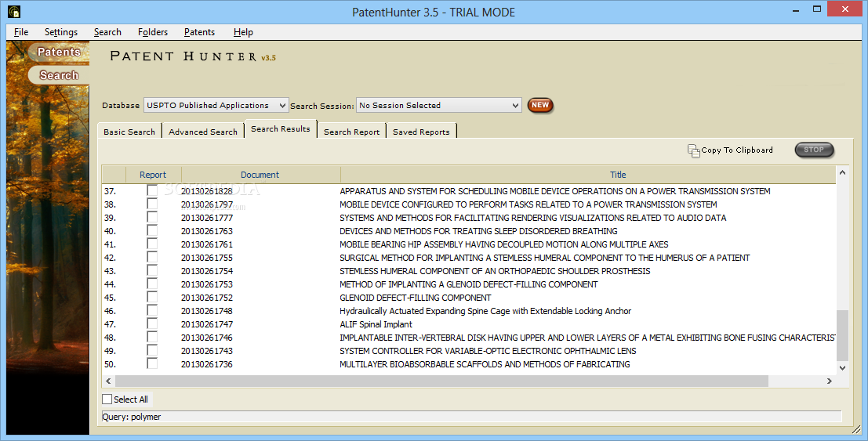Click the Copy To Clipboard icon
Viewport: 868px width, 441px height.
tap(694, 150)
